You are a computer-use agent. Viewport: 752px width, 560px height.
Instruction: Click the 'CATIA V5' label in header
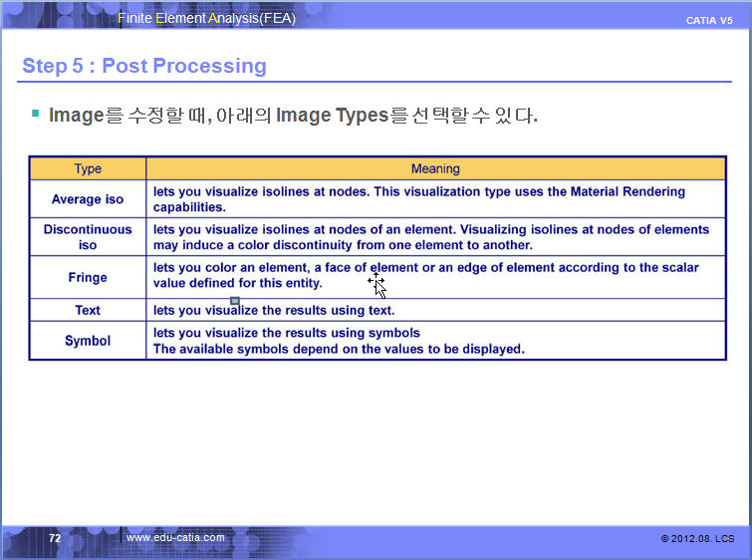(x=709, y=21)
